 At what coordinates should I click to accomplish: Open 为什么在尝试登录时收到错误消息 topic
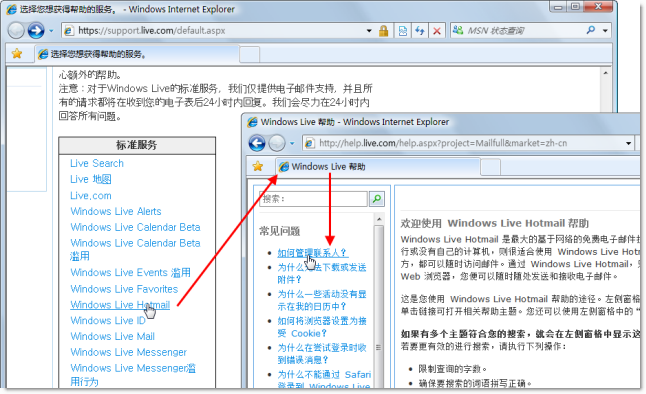[x=322, y=354]
